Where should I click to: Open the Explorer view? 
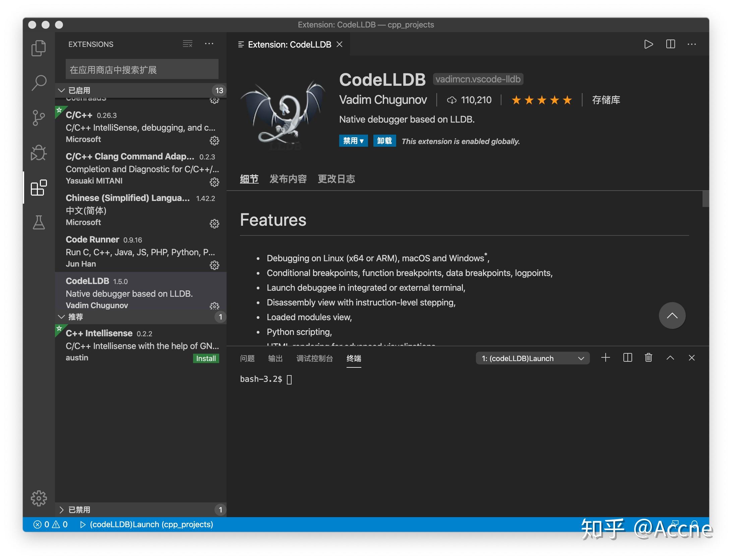point(39,48)
